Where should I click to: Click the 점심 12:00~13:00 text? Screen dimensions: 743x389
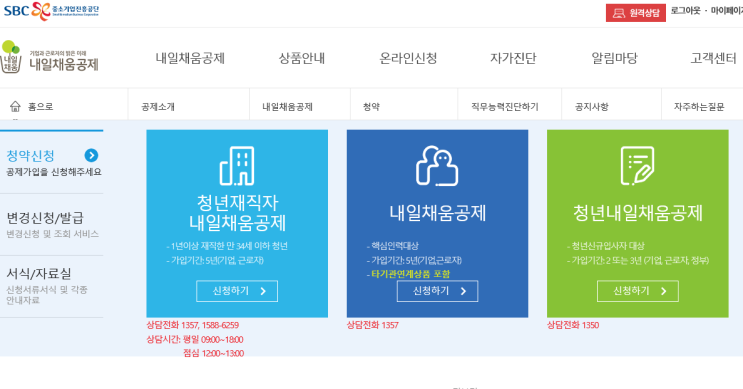[x=214, y=353]
